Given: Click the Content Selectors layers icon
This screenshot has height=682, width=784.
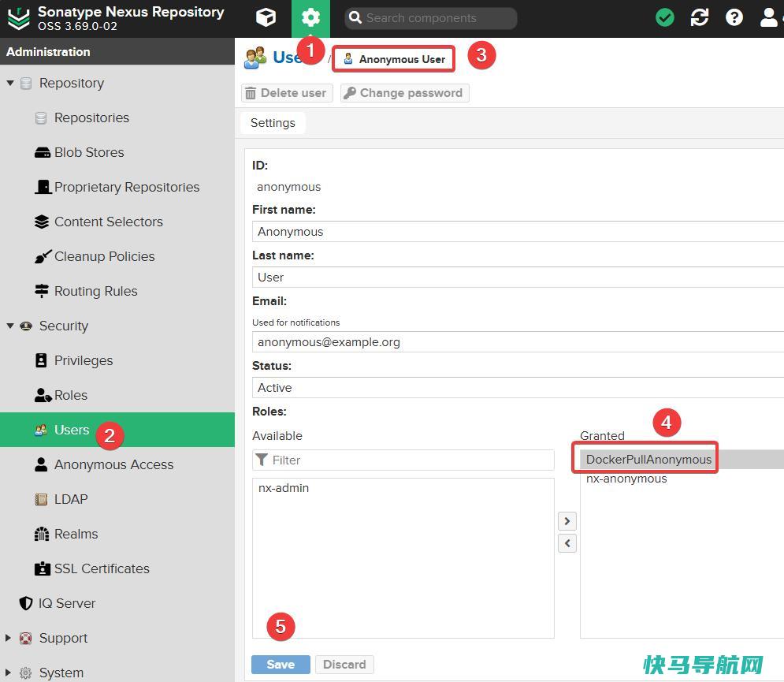Looking at the screenshot, I should [x=42, y=222].
